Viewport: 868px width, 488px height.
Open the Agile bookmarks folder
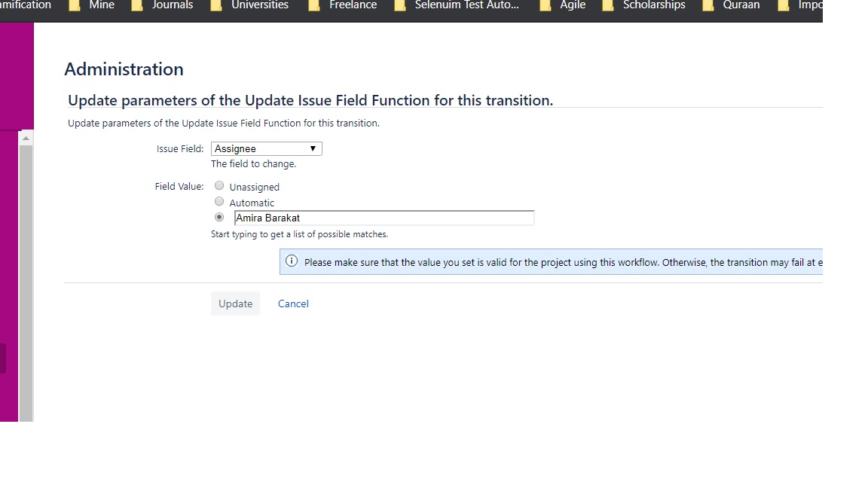pyautogui.click(x=573, y=6)
